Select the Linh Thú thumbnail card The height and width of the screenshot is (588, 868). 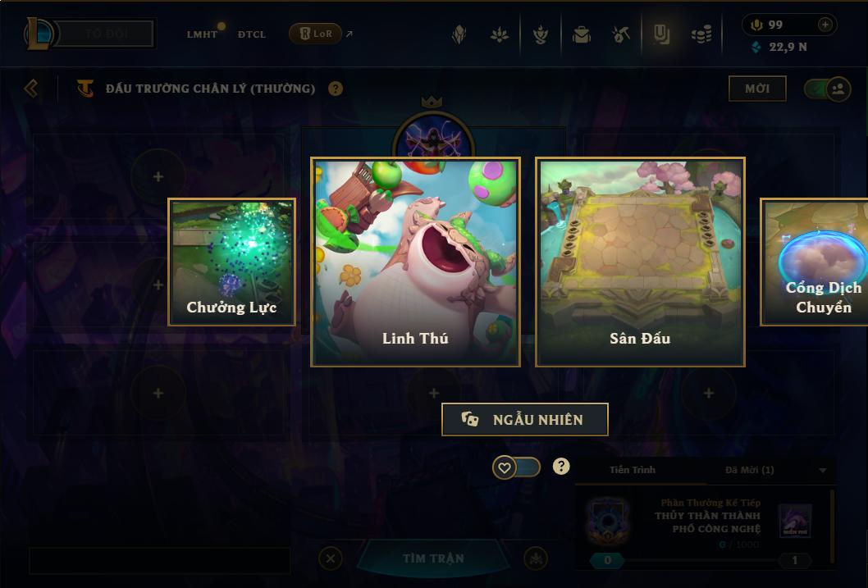click(x=415, y=262)
